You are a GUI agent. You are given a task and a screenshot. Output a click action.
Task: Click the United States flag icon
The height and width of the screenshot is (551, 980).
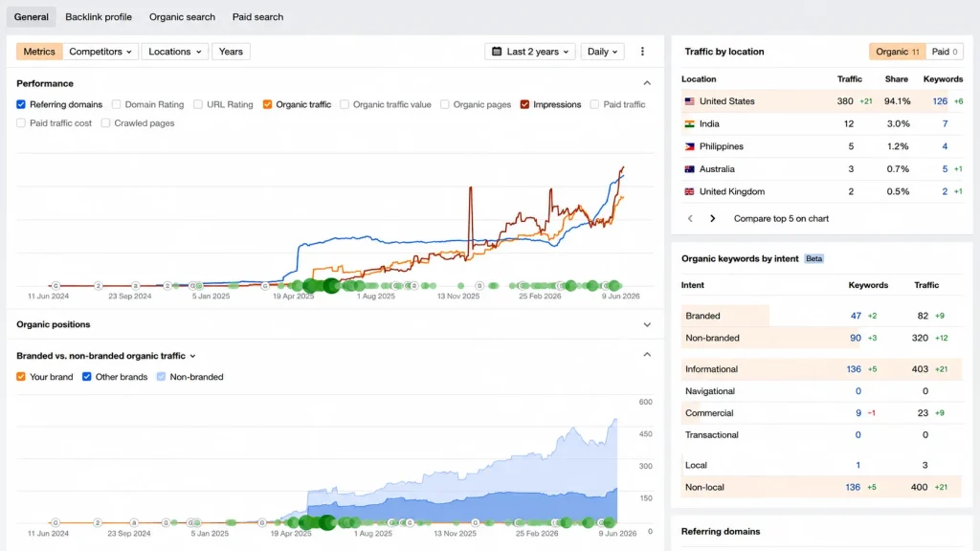click(689, 101)
